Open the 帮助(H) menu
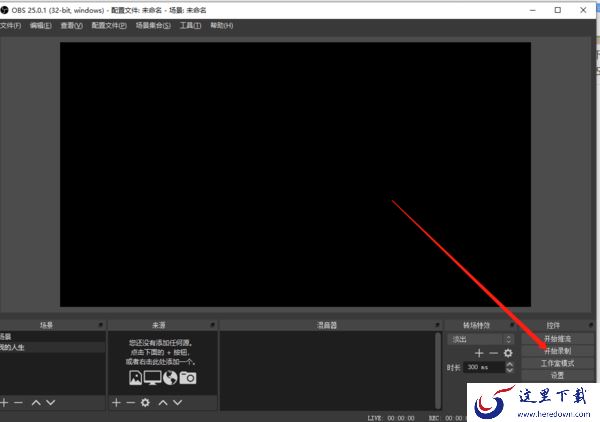The image size is (600, 422). click(222, 26)
